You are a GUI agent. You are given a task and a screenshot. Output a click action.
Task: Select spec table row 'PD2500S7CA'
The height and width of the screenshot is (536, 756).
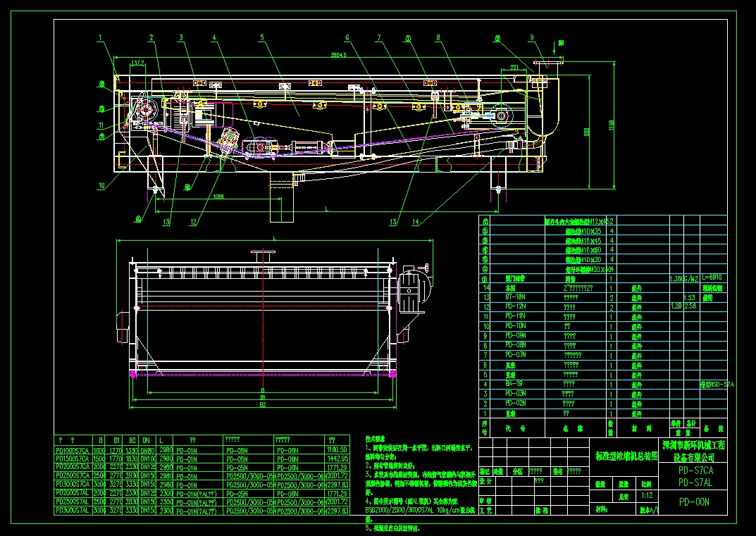click(x=202, y=476)
